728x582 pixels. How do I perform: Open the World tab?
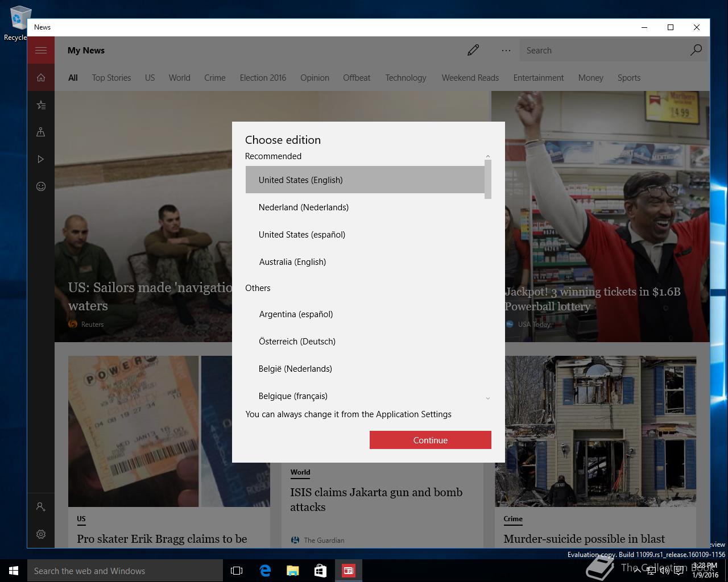179,78
